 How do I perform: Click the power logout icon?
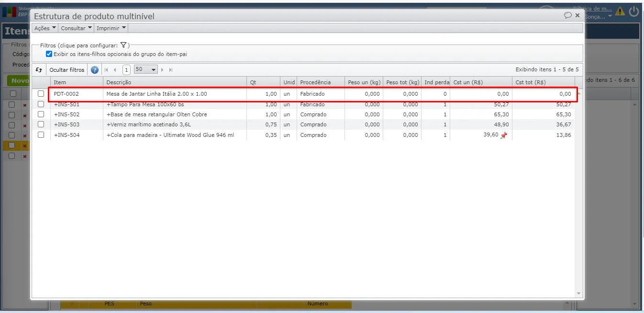(x=634, y=11)
